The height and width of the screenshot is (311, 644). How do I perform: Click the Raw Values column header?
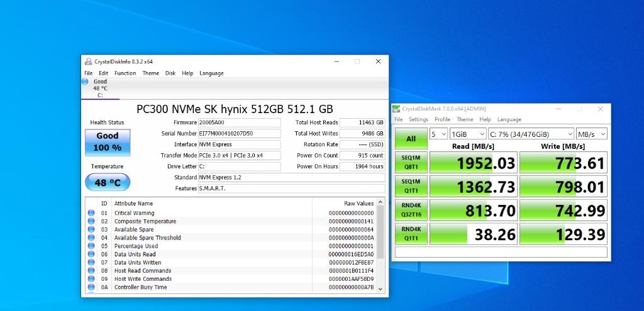359,204
